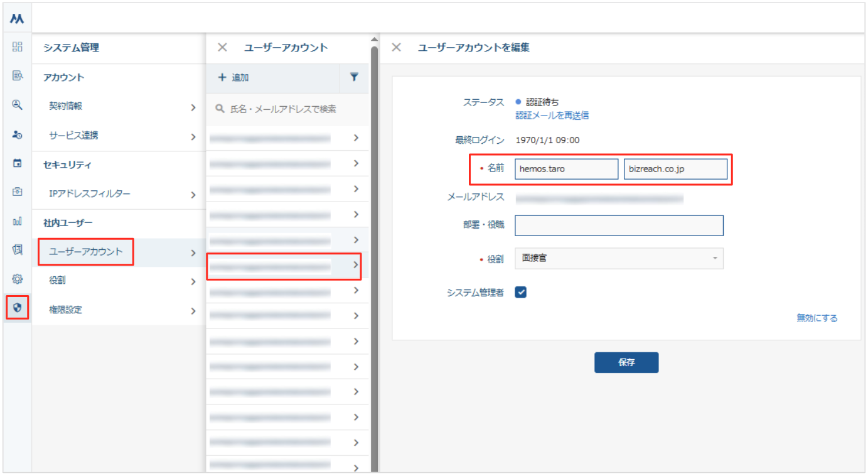Open the gear settings icon in sidebar
The image size is (868, 476).
point(18,279)
